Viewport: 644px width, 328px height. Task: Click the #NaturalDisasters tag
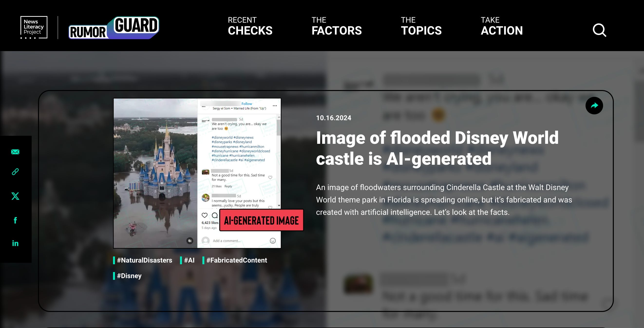tap(144, 260)
